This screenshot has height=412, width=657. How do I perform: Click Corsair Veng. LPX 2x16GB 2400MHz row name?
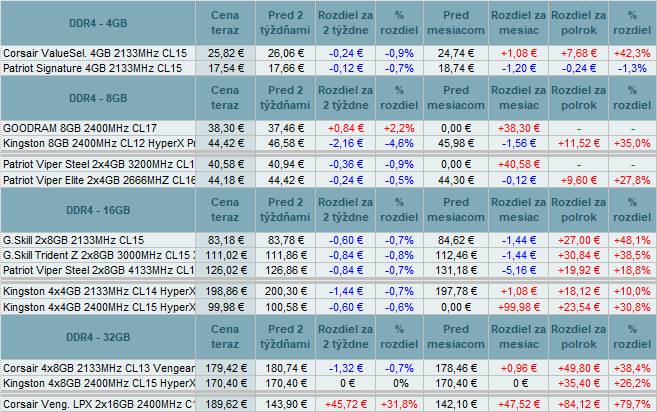click(99, 404)
